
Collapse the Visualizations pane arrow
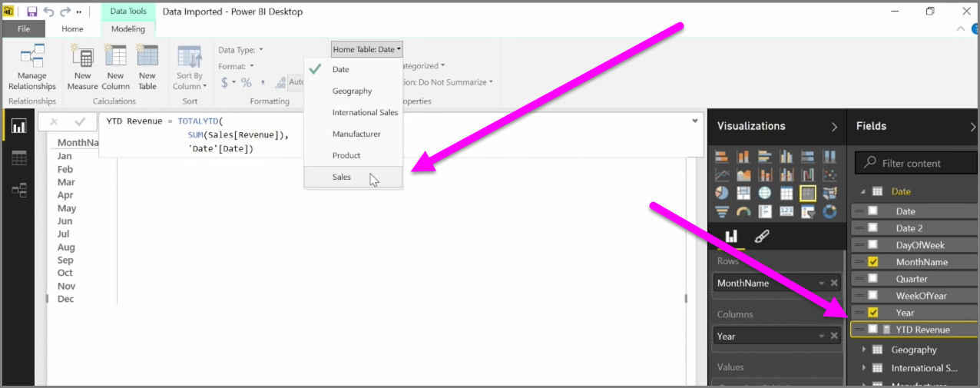834,127
